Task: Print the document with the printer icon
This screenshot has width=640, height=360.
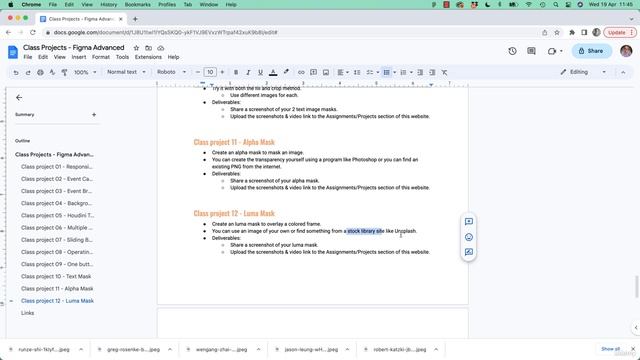Action: [40, 72]
